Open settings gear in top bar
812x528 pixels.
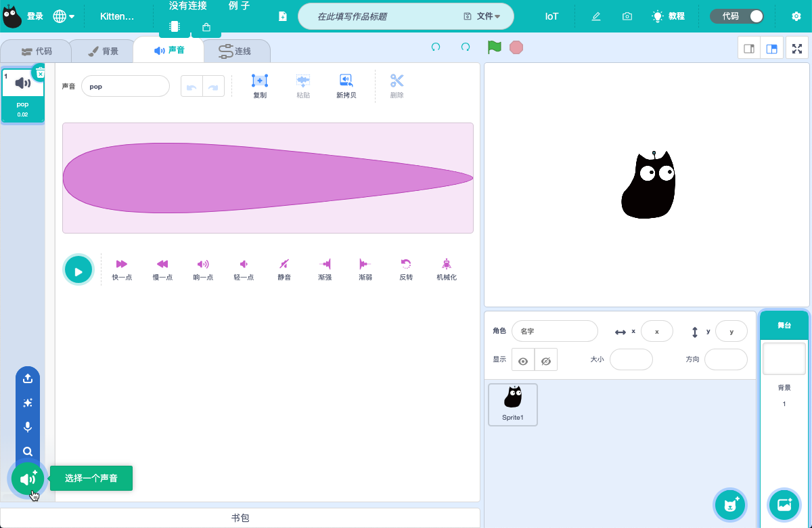tap(796, 16)
